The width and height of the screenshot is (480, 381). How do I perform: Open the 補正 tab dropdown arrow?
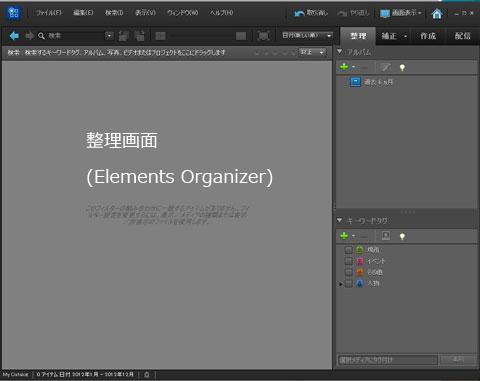(x=405, y=36)
